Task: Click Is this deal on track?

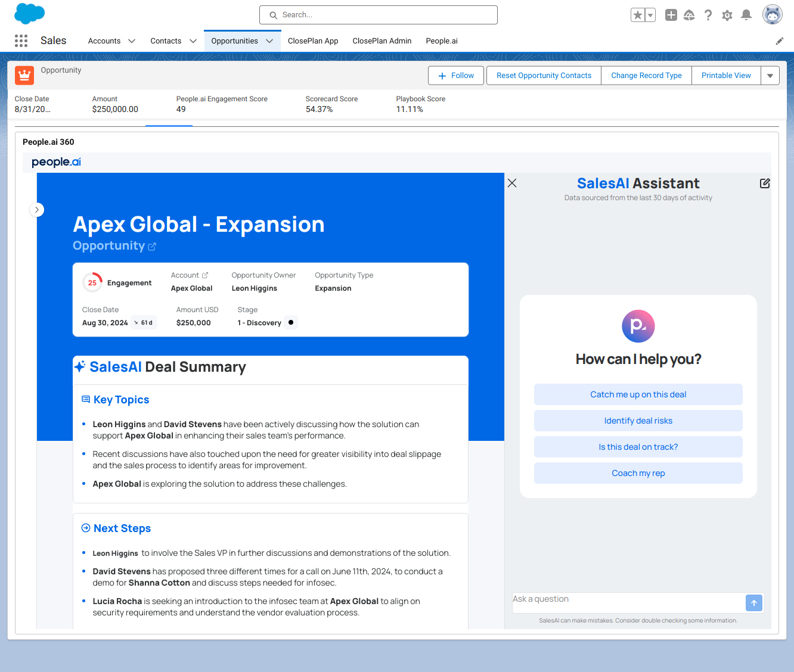Action: coord(638,447)
